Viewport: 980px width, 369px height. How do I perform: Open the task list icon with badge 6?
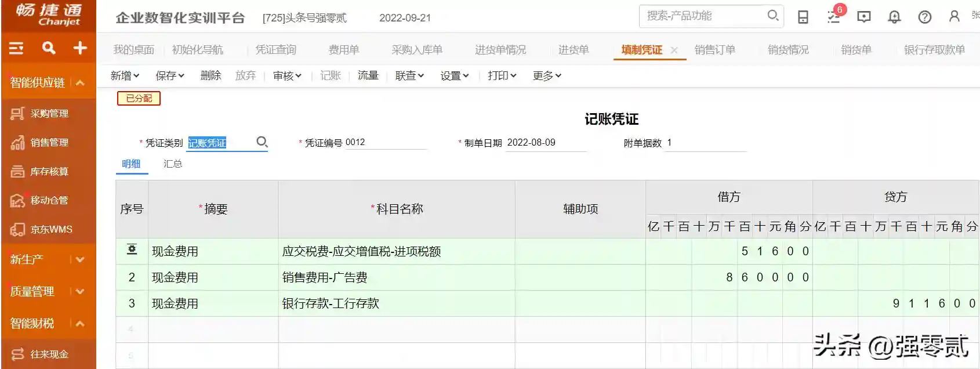coord(834,16)
